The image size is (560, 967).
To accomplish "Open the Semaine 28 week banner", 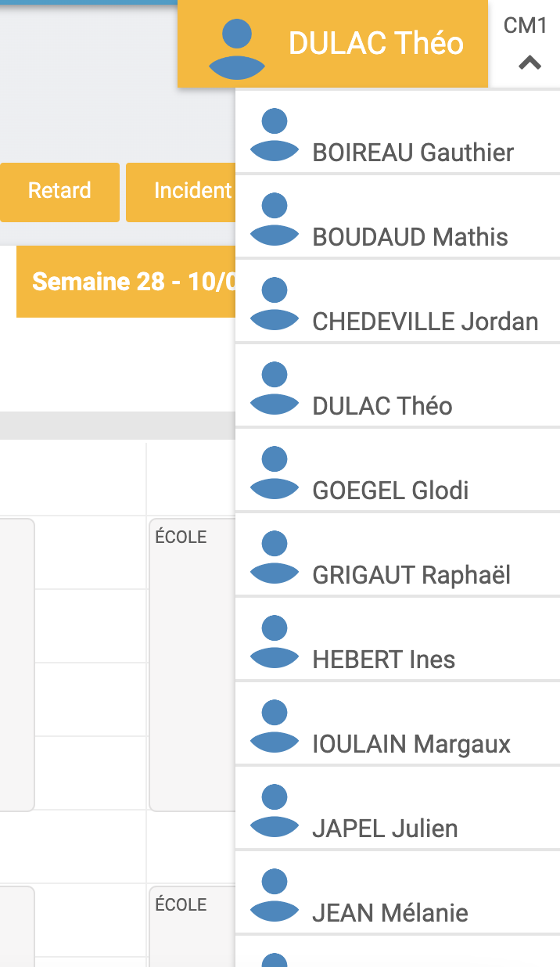I will 126,282.
